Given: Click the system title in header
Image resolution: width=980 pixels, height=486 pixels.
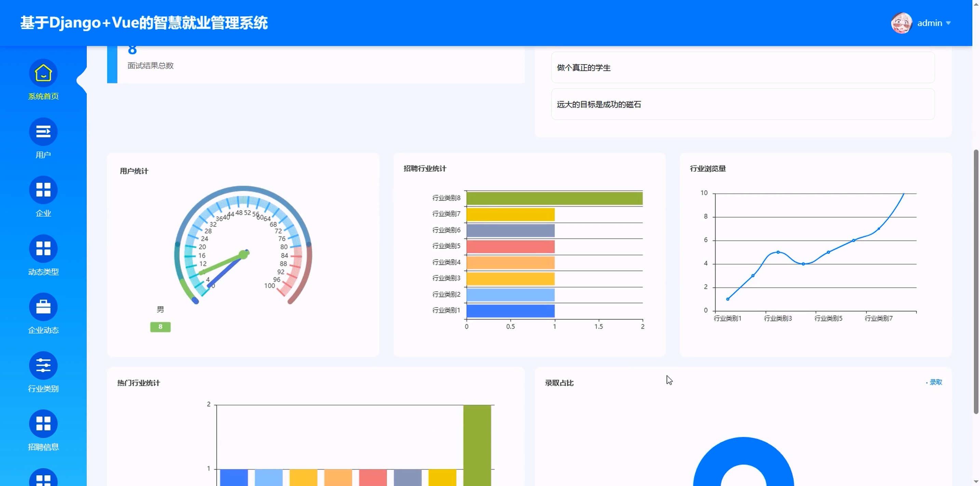Looking at the screenshot, I should [x=144, y=23].
